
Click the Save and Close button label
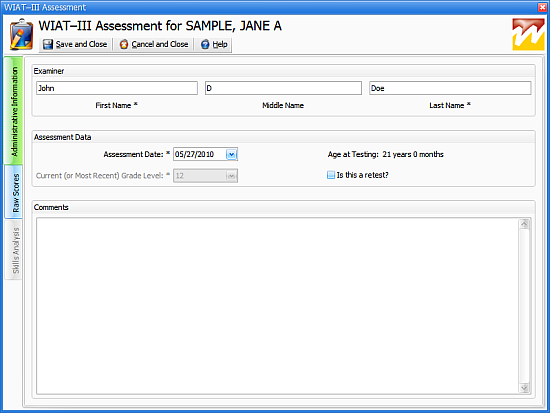point(81,45)
